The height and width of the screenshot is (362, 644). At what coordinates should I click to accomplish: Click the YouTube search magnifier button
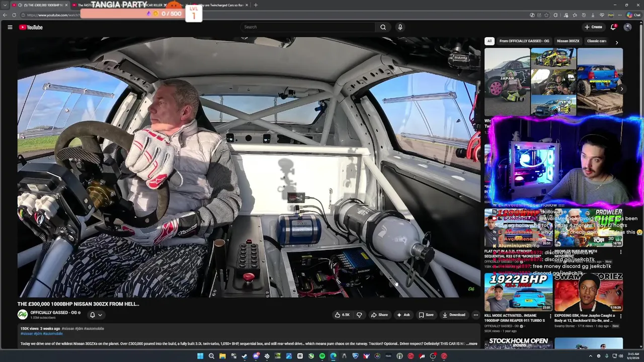click(x=383, y=27)
